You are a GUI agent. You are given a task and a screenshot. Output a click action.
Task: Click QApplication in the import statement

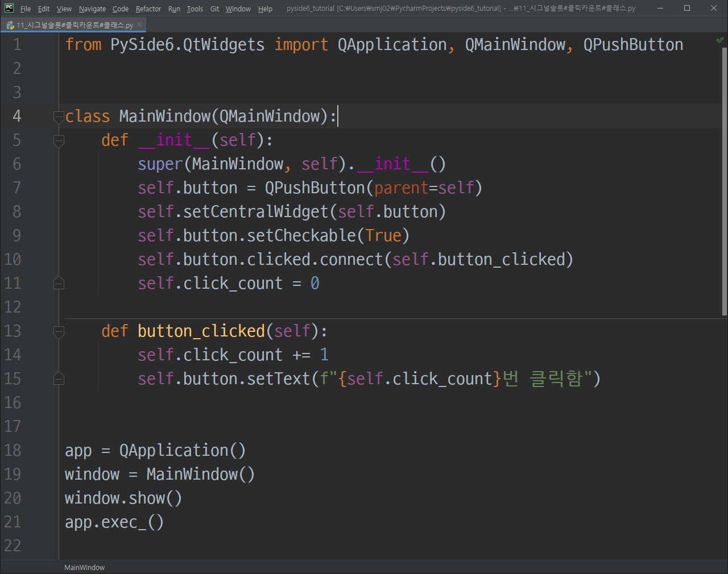point(392,44)
